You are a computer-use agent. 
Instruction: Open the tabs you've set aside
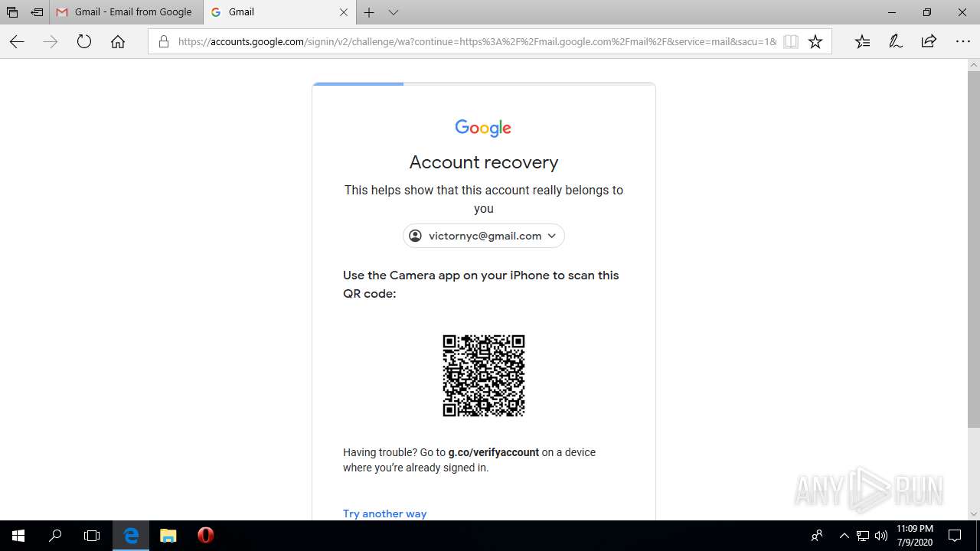click(12, 12)
